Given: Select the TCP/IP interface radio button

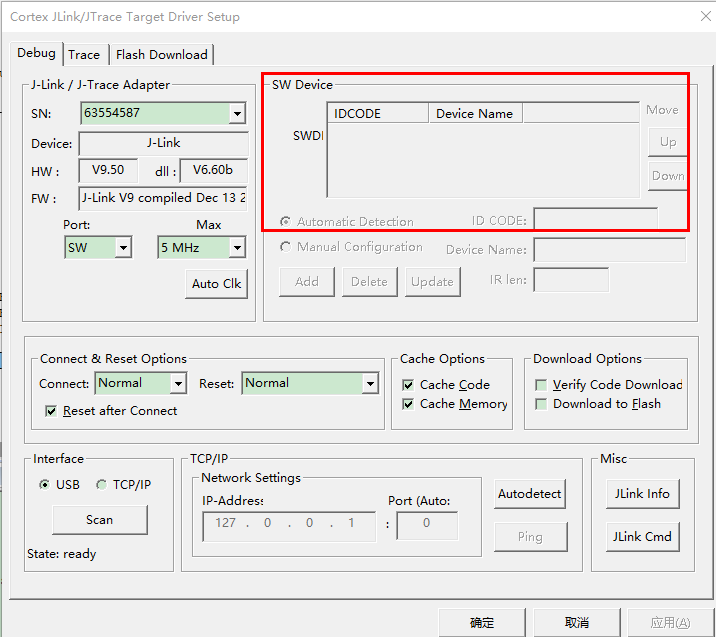Looking at the screenshot, I should [101, 485].
